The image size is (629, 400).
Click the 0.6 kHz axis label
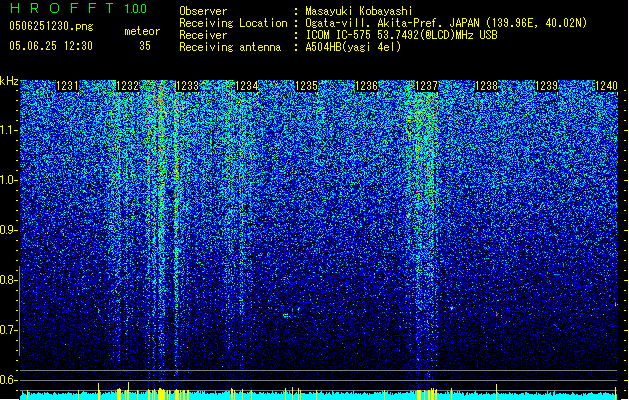(9, 380)
